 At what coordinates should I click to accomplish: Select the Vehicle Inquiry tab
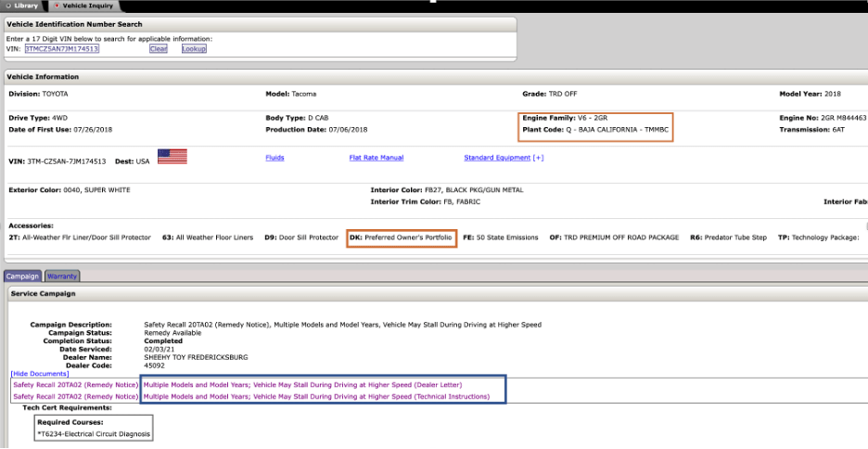point(83,6)
